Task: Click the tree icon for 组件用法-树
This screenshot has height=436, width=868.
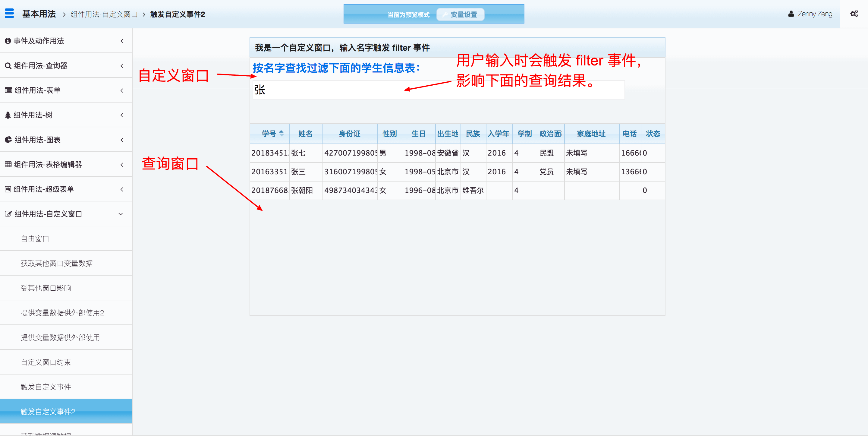Action: (8, 115)
